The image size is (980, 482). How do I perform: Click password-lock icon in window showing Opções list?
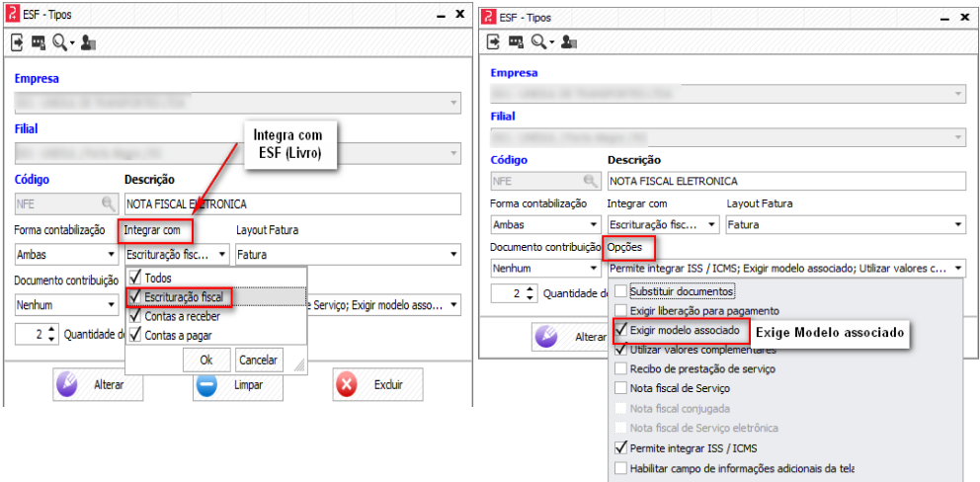pos(515,41)
